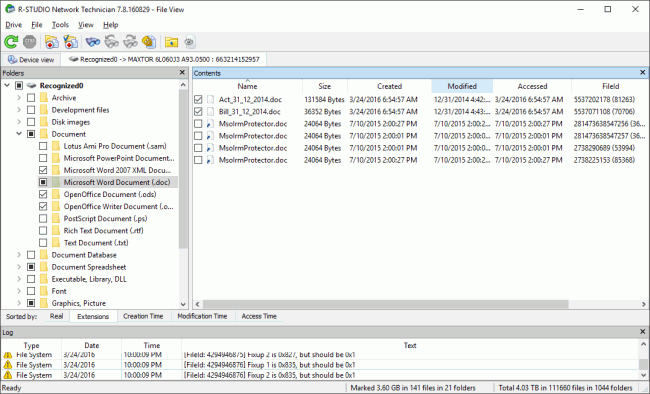Collapse the Document folder node
Image resolution: width=650 pixels, height=394 pixels.
click(x=19, y=134)
